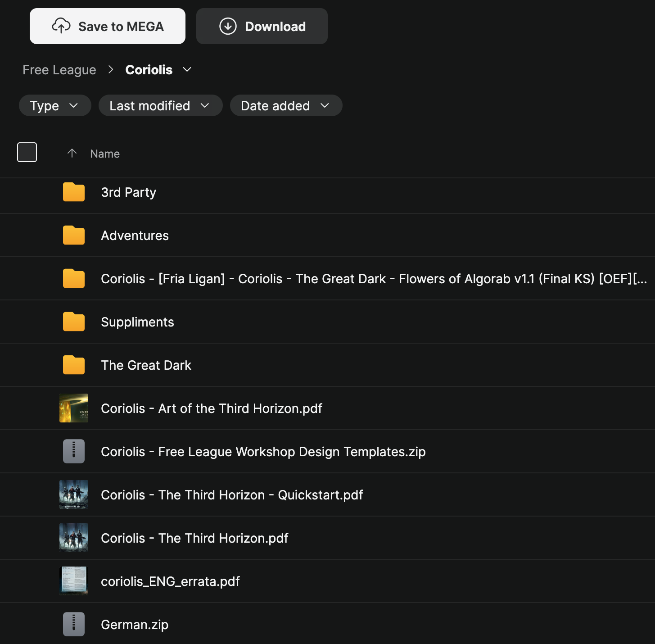Click Art of the Third Horizon thumbnail

(x=74, y=408)
